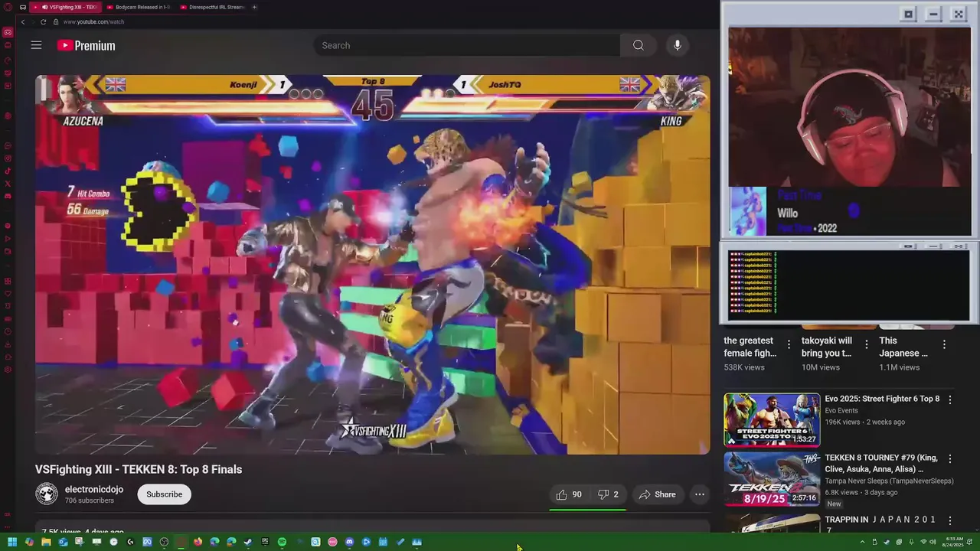Open Steam from the taskbar
The height and width of the screenshot is (551, 980).
248,542
